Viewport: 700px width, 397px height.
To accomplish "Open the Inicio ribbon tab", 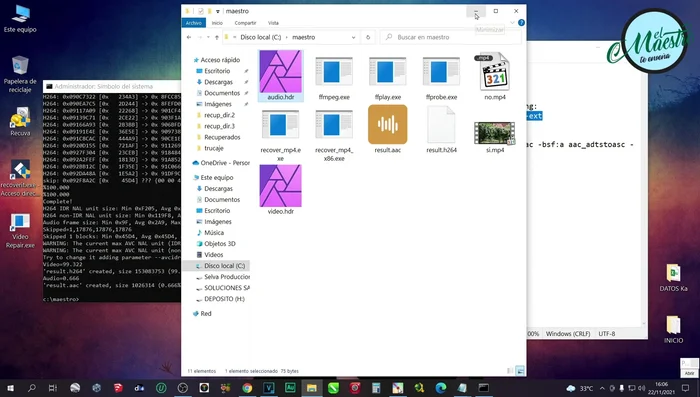I will (x=217, y=23).
